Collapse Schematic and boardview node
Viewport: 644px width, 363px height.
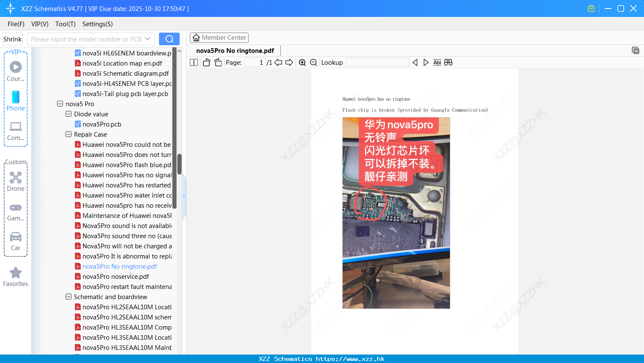pyautogui.click(x=69, y=297)
